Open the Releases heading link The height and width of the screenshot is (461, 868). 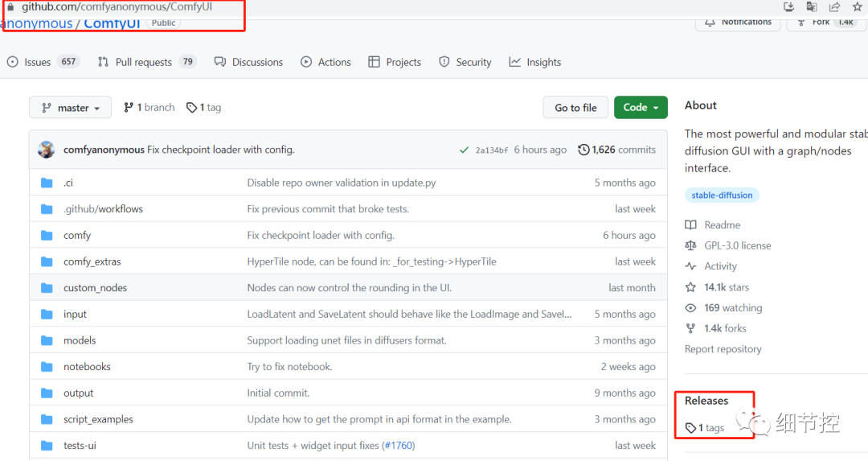point(706,401)
